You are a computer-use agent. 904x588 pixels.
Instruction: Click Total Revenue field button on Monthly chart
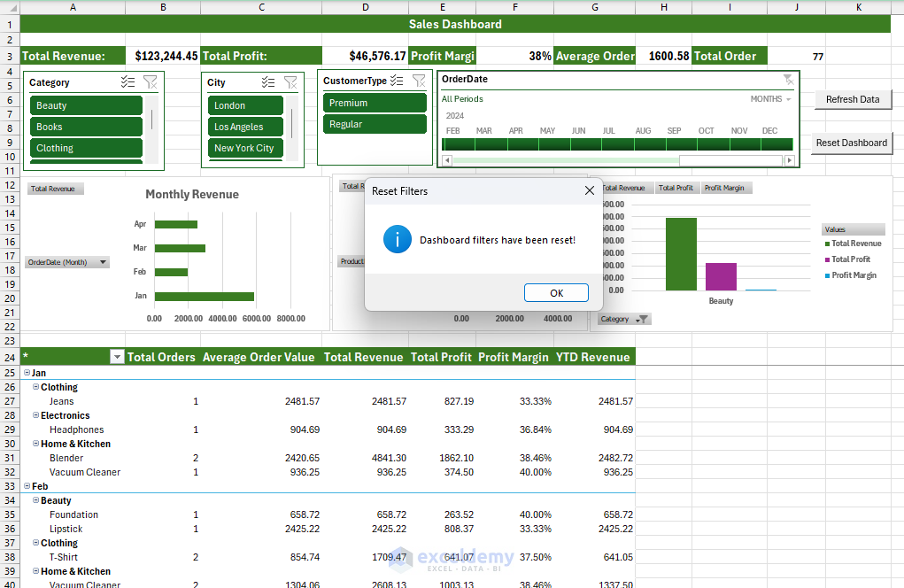click(x=56, y=189)
